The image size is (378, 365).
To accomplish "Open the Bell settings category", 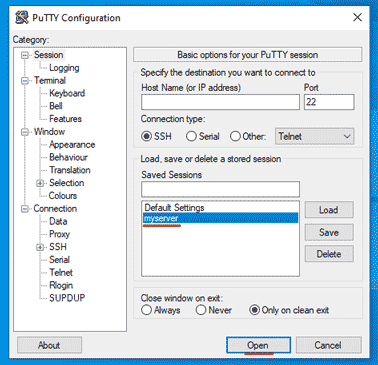I will [x=56, y=106].
